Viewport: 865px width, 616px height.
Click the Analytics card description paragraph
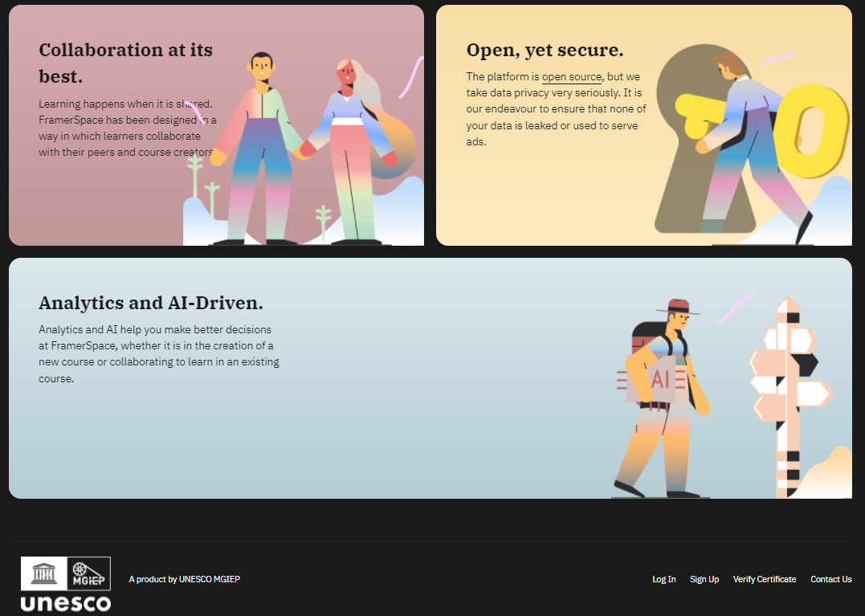(x=158, y=354)
